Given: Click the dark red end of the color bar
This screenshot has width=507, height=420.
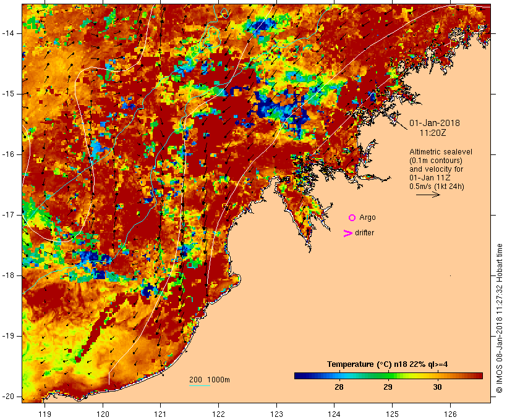Looking at the screenshot, I should click(478, 376).
